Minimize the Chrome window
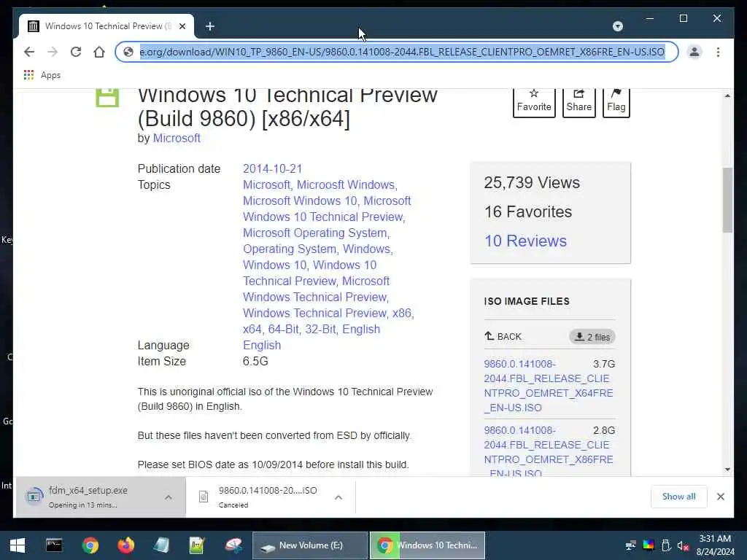The width and height of the screenshot is (747, 560). coord(649,18)
